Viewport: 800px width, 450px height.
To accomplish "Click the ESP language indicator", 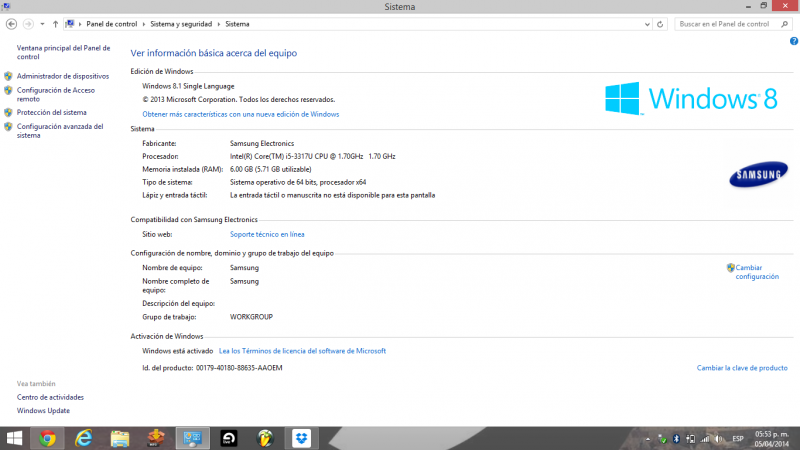I will (738, 439).
